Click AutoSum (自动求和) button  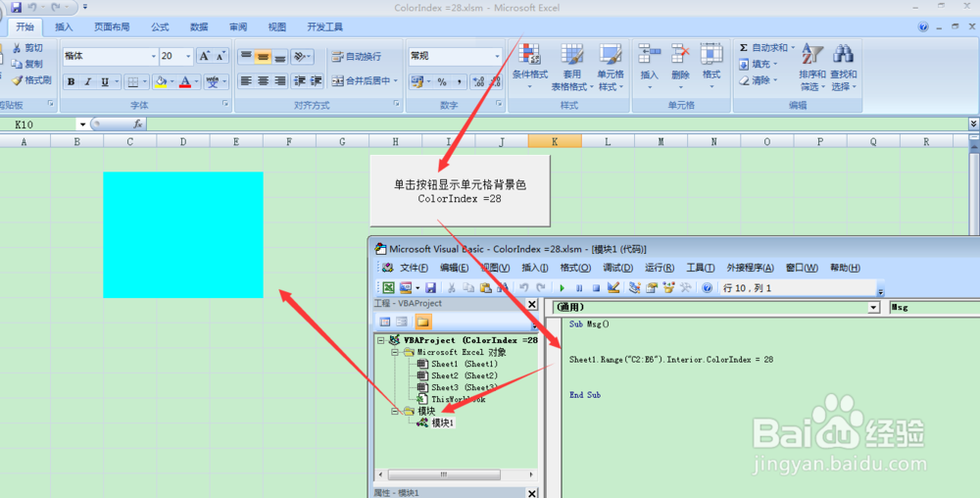point(767,47)
